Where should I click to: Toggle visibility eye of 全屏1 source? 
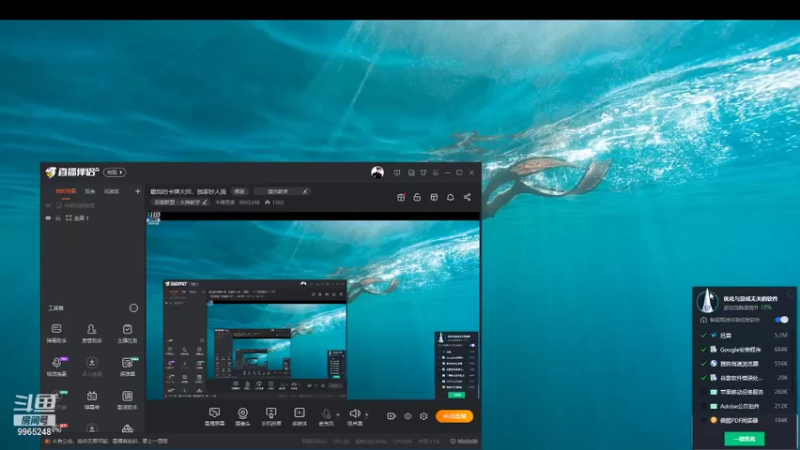[48, 218]
